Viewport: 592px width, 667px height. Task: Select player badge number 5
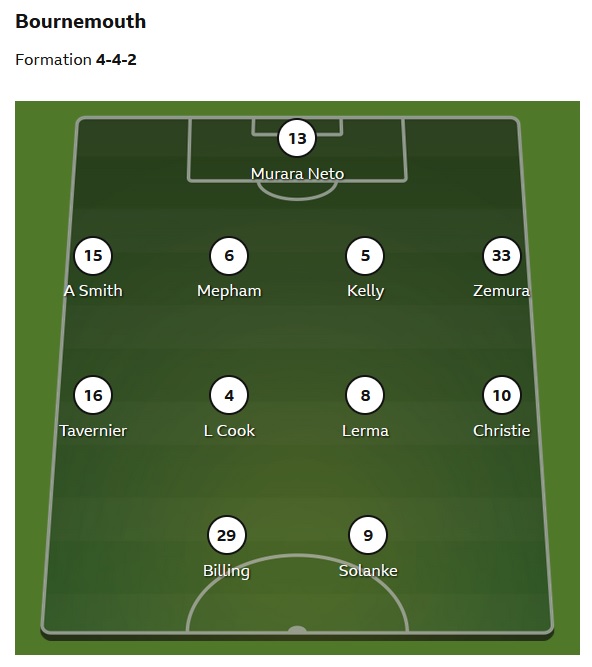[x=365, y=256]
